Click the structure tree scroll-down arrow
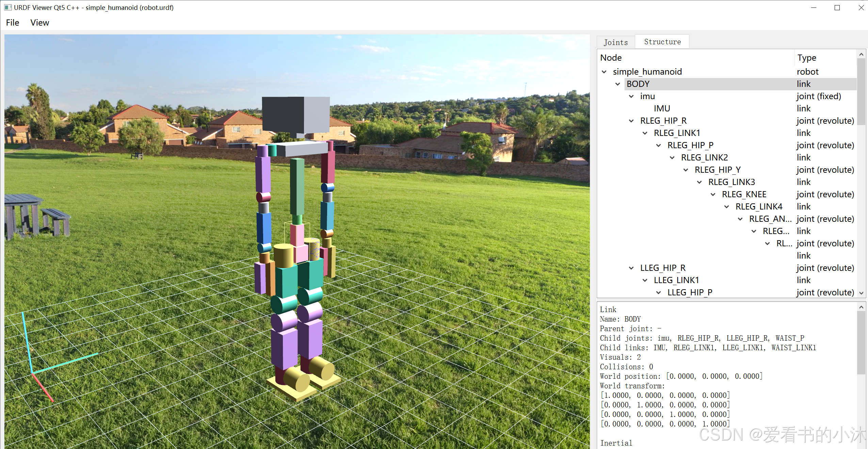Screen dimensions: 868x449 point(861,293)
